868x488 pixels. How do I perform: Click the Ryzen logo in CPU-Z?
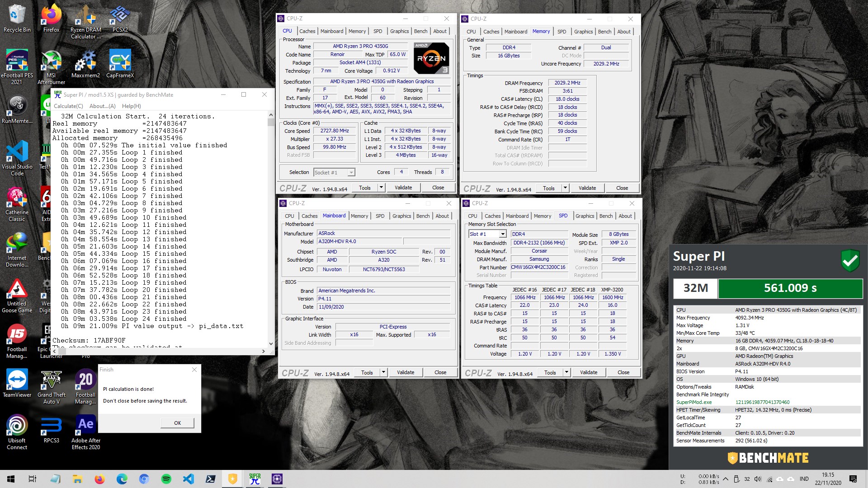(x=431, y=58)
